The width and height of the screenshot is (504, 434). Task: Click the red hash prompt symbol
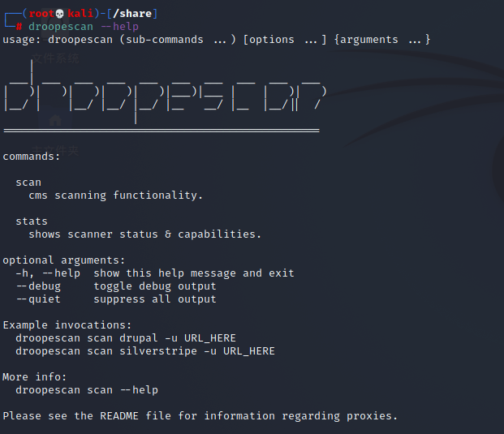coord(19,27)
